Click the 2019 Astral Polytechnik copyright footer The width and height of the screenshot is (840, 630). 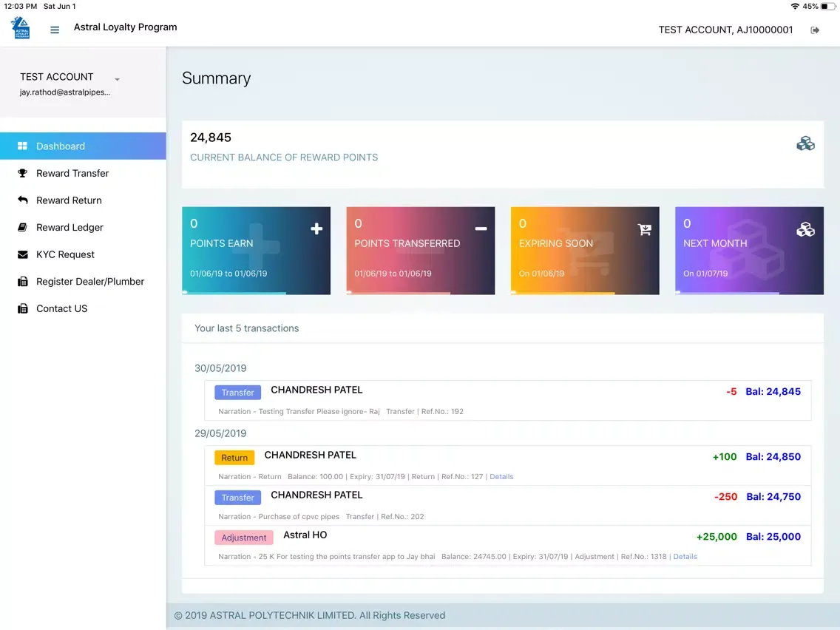(310, 615)
